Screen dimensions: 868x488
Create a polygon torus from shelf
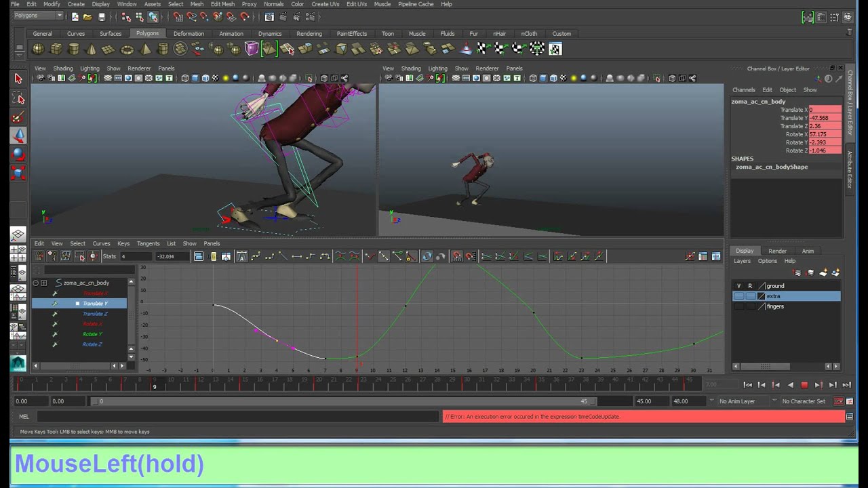[x=127, y=49]
